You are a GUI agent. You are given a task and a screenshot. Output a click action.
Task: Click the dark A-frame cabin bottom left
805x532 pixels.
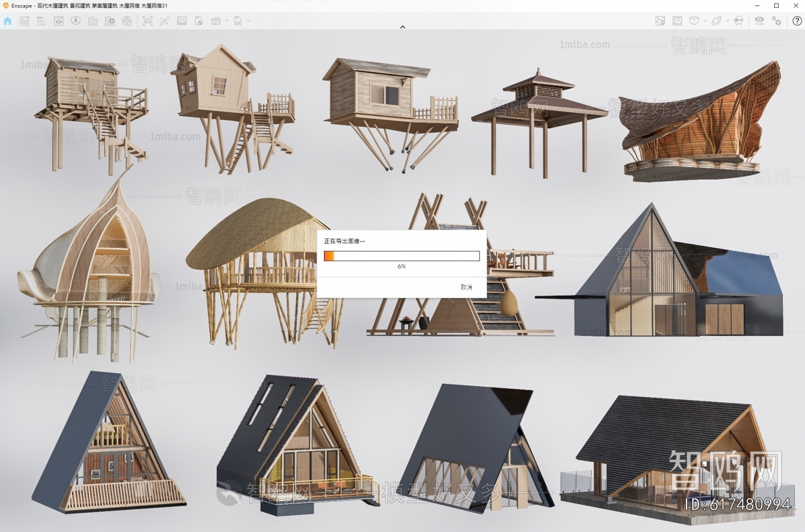[109, 442]
